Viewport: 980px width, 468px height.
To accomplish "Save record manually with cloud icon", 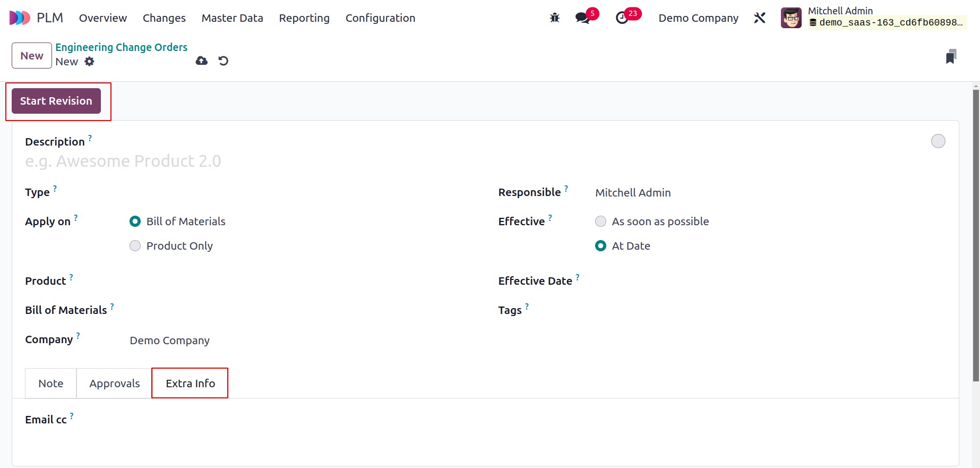I will [x=202, y=61].
